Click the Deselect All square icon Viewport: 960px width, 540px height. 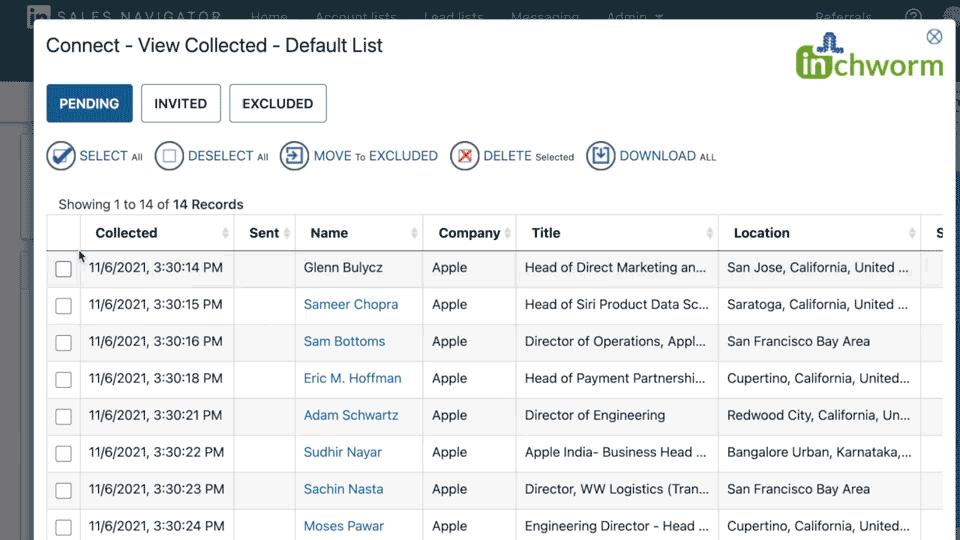click(x=169, y=156)
